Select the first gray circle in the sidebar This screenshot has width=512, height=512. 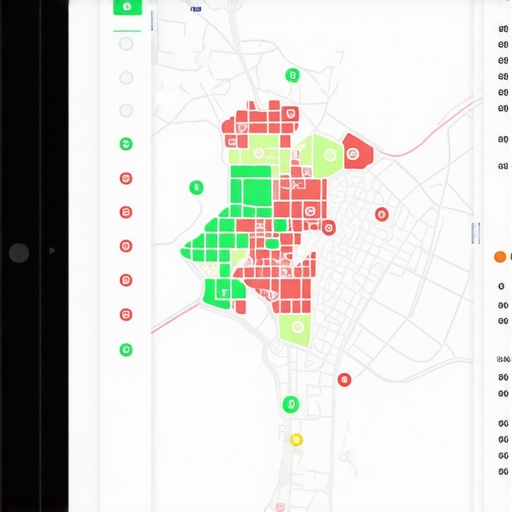click(x=126, y=44)
